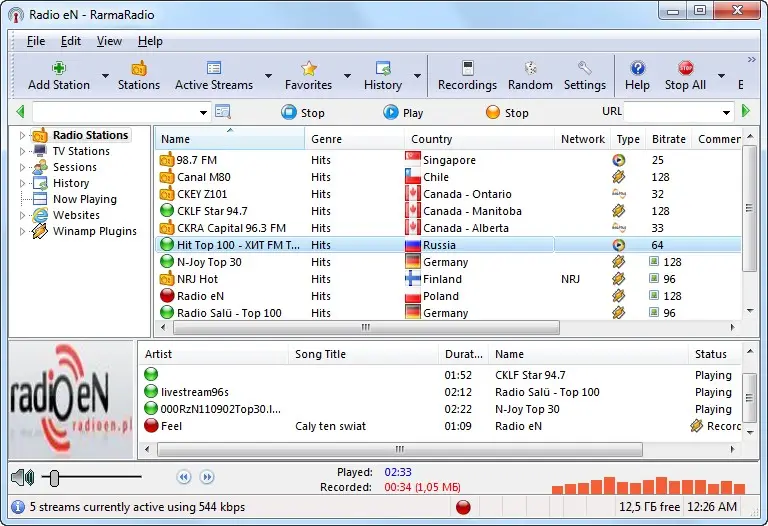Open Settings wrench icon
Screen dimensions: 768x526
click(585, 68)
